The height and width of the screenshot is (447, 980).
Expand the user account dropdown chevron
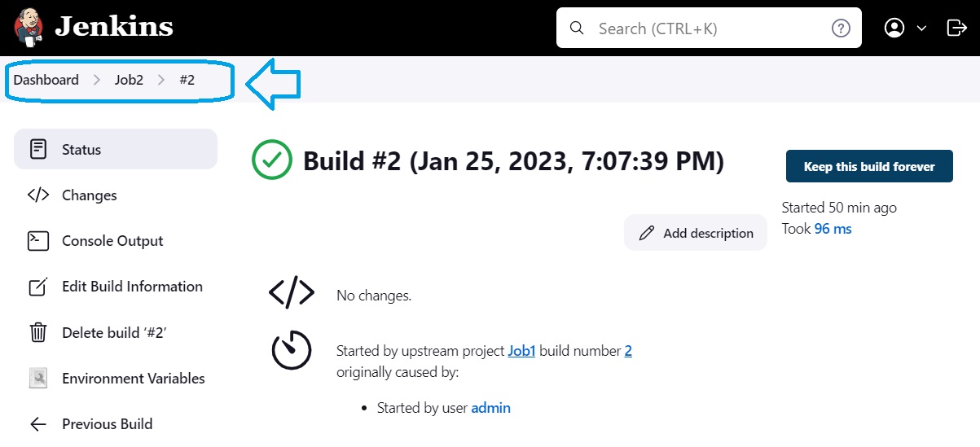[922, 28]
